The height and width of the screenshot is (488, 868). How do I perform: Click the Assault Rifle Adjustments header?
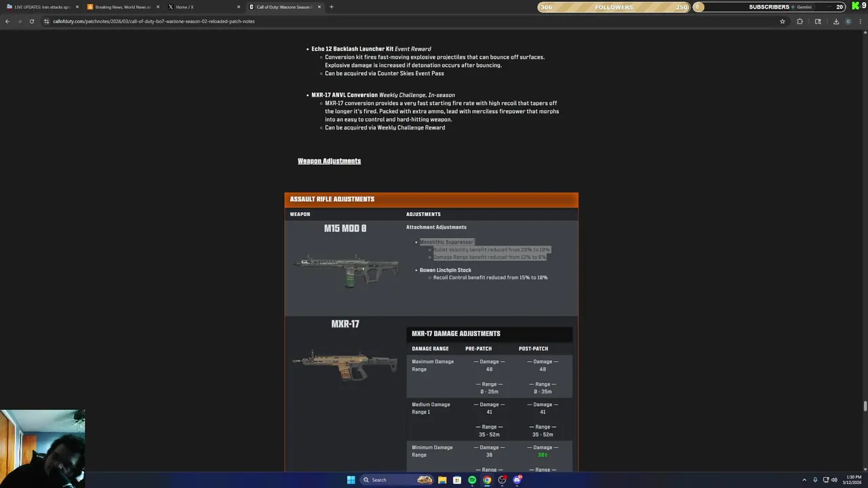[x=431, y=199]
